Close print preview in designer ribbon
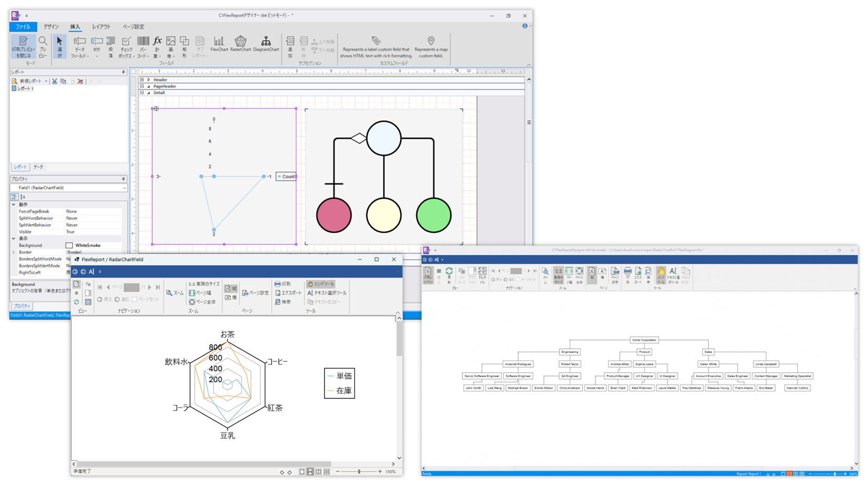Viewport: 868px width, 486px height. pyautogui.click(x=23, y=47)
